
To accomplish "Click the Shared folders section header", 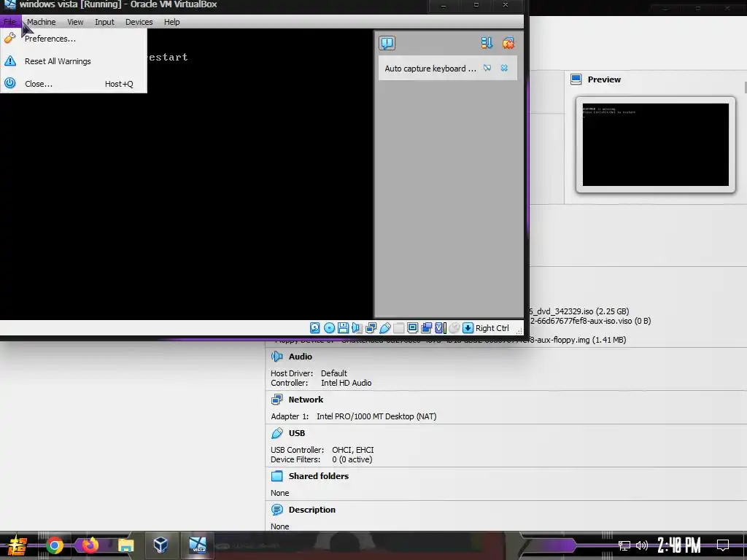I will tap(319, 476).
